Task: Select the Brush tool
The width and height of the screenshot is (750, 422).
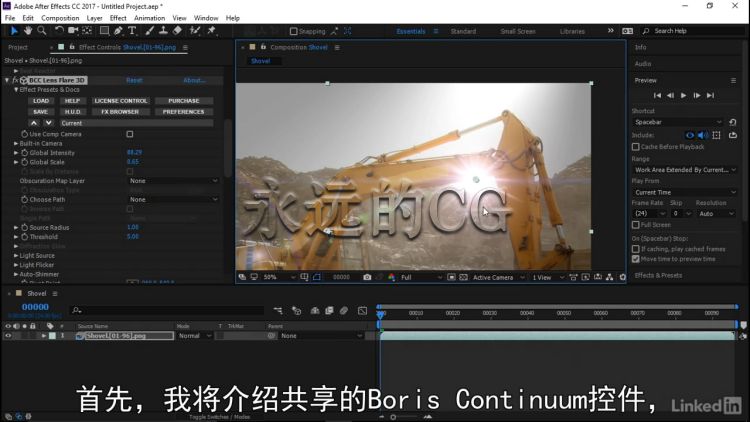Action: [x=149, y=31]
